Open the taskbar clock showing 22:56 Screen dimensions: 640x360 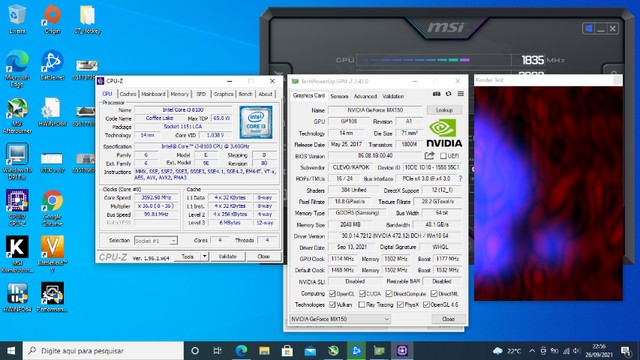click(x=599, y=351)
